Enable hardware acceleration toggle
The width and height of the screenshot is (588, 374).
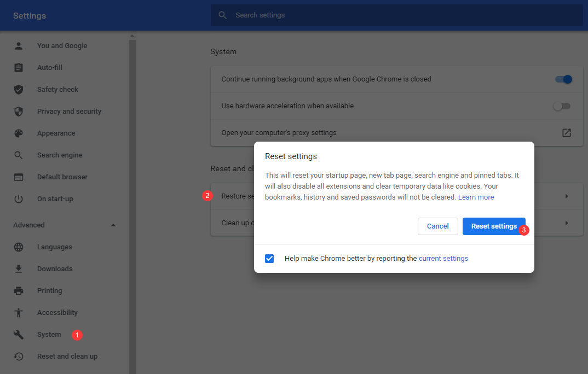[x=562, y=106]
